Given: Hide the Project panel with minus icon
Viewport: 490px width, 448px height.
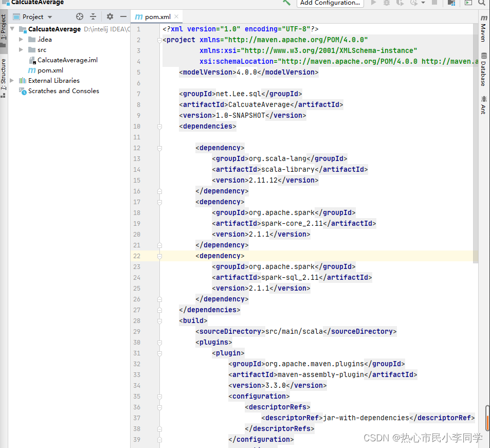Looking at the screenshot, I should [x=123, y=16].
